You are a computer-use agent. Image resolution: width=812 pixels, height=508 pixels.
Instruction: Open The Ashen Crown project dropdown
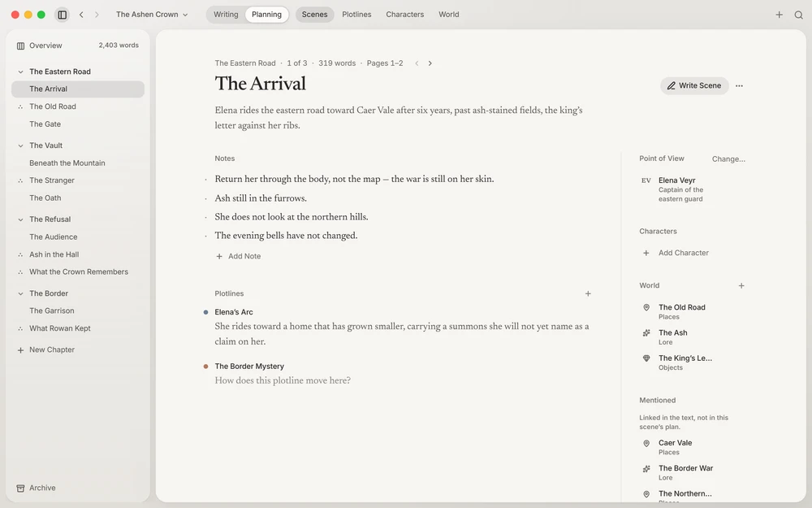[x=152, y=15]
